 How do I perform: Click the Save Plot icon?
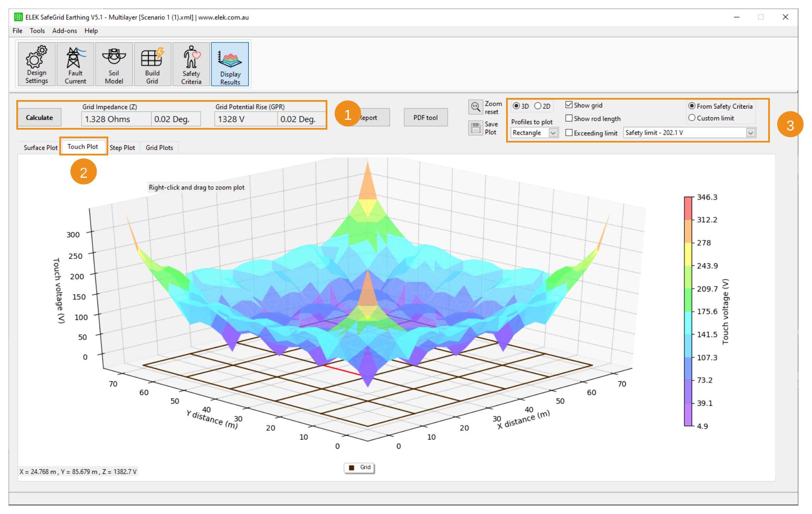(x=476, y=128)
